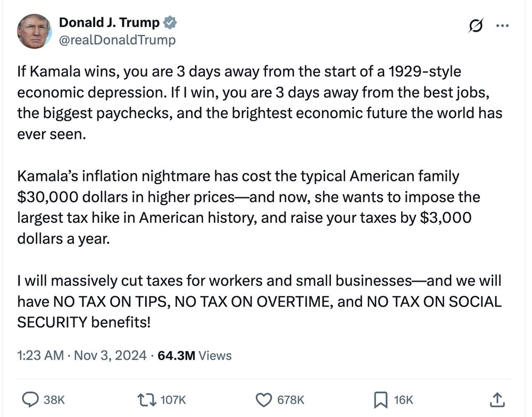Click the blue verified badge next to the name
532x417 pixels.
coord(169,22)
